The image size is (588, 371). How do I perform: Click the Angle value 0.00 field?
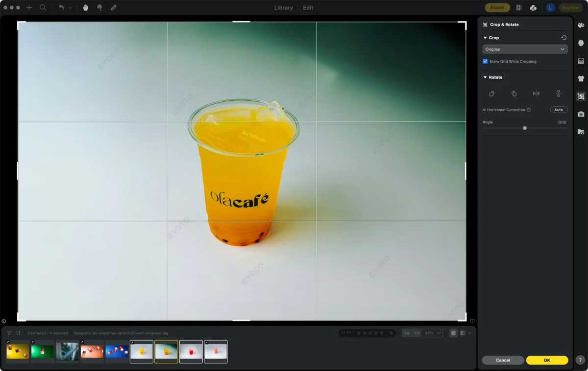562,122
